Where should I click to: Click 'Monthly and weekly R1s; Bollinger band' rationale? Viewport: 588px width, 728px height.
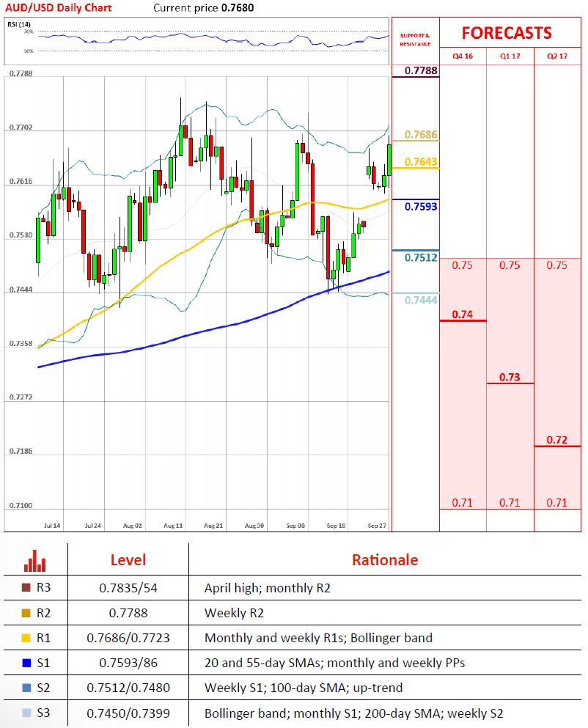tap(319, 638)
